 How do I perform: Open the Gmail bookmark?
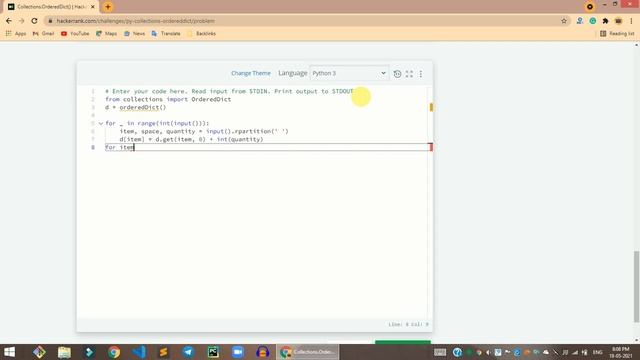43,33
